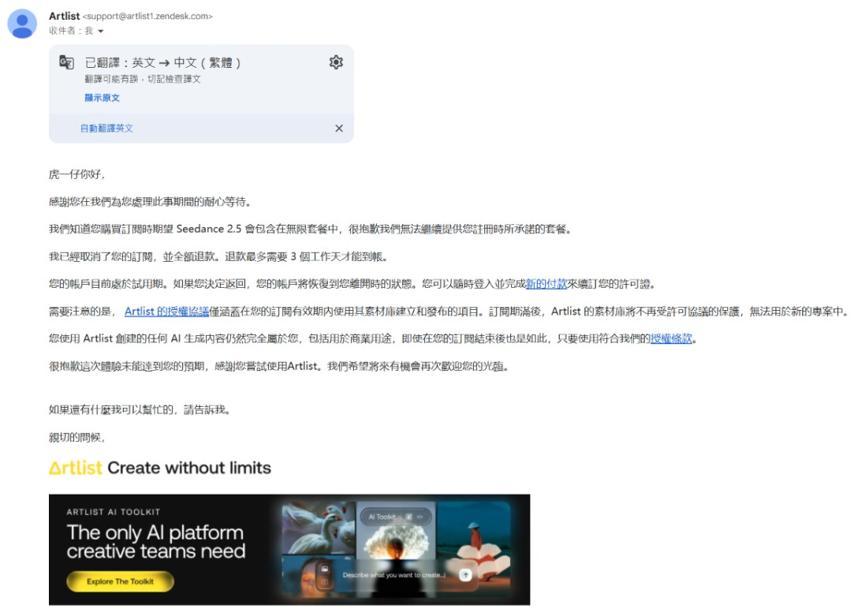Open the 新的付款 link
Image resolution: width=854 pixels, height=616 pixels.
pyautogui.click(x=546, y=284)
